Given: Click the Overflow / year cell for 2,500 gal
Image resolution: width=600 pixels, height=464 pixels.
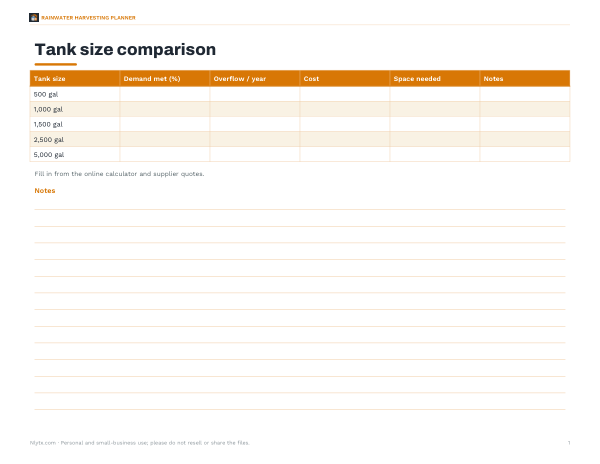Looking at the screenshot, I should (255, 139).
